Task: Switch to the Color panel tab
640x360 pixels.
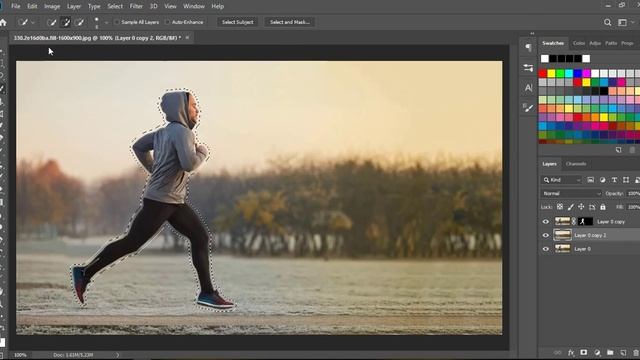Action: (x=579, y=43)
